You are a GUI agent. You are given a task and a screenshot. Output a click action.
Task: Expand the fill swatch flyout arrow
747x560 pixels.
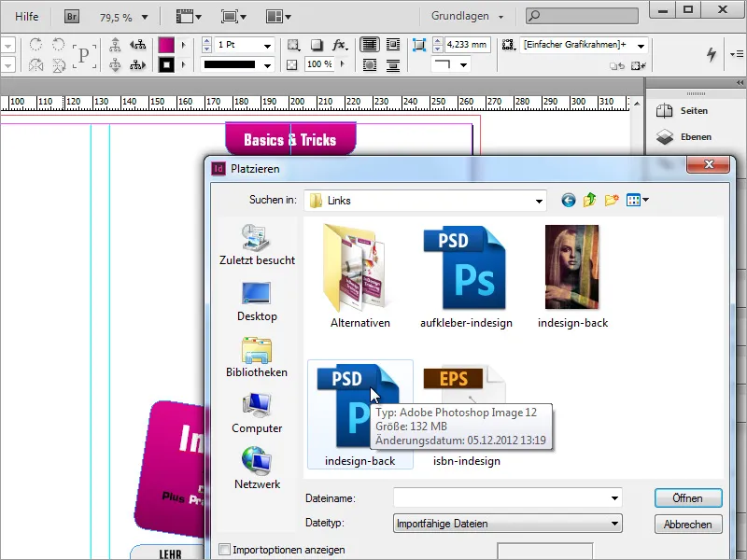[183, 45]
